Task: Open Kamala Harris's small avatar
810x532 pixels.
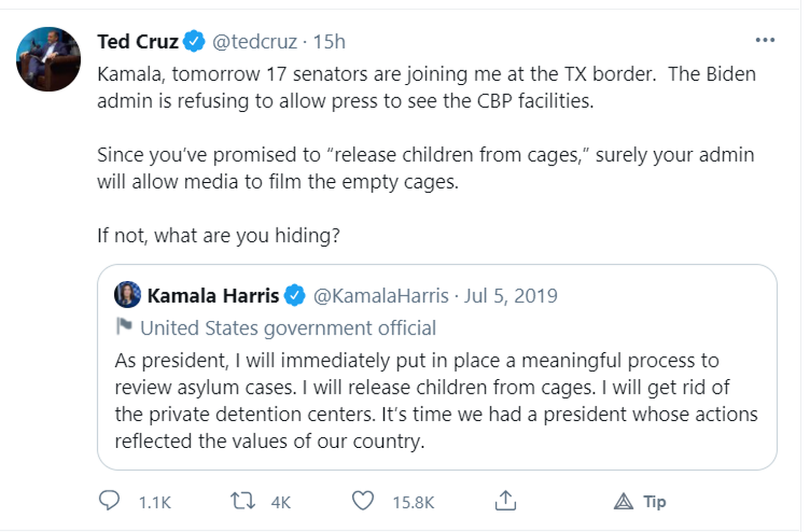Action: point(128,295)
